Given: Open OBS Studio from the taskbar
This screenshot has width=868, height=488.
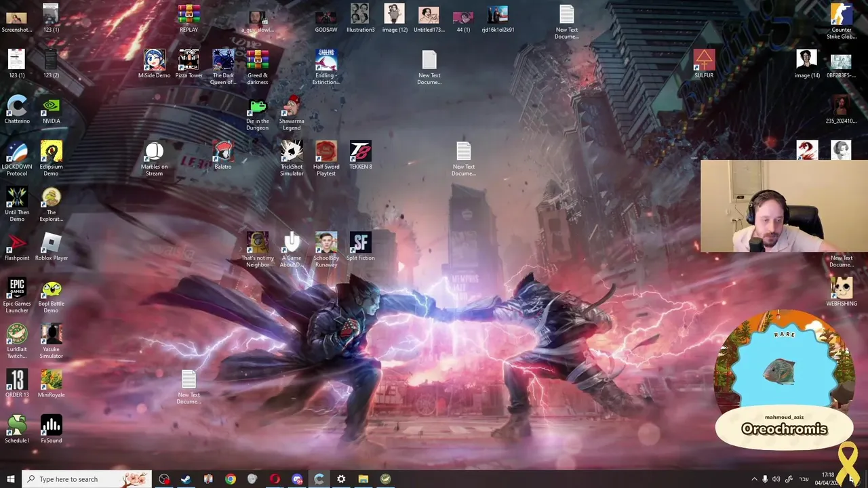Looking at the screenshot, I should point(164,479).
